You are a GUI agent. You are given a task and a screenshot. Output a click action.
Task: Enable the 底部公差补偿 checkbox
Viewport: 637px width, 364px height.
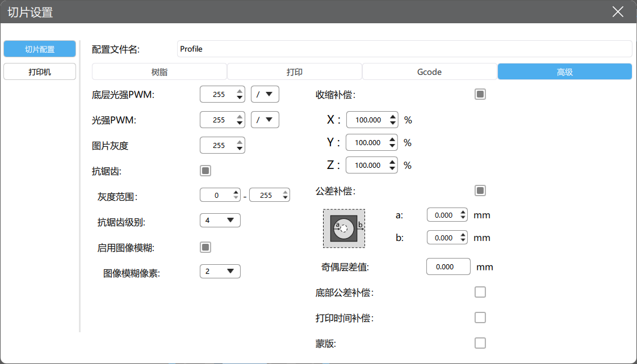480,292
